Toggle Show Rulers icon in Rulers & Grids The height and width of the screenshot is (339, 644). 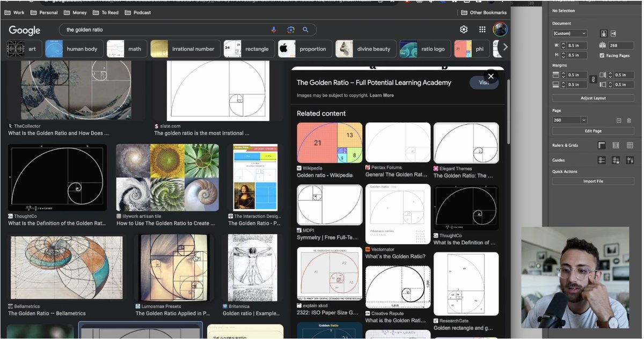[602, 145]
